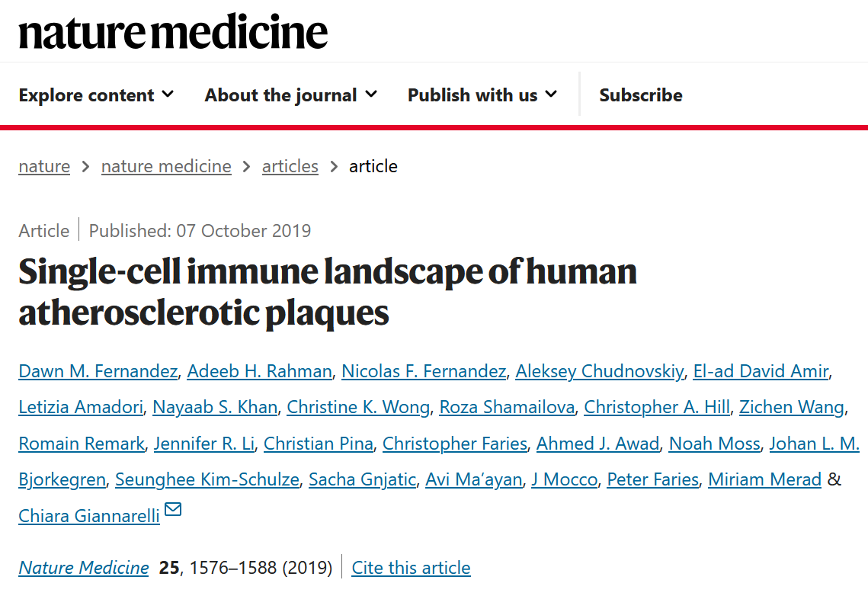Click the email envelope icon beside Chiara Giannarelli

173,509
